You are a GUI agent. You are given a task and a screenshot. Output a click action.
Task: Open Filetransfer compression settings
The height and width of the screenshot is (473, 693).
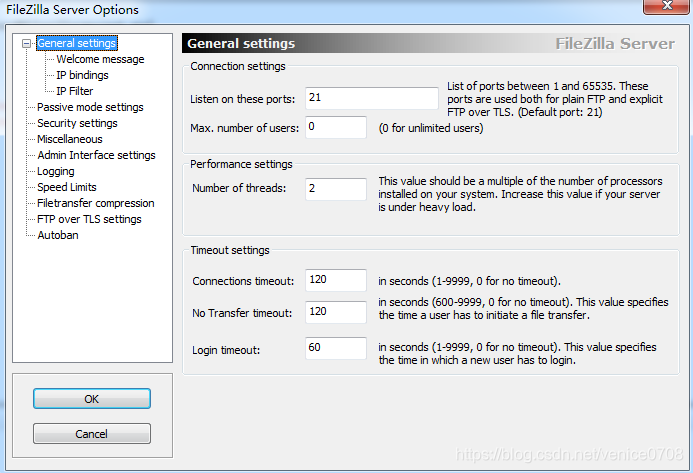point(96,203)
